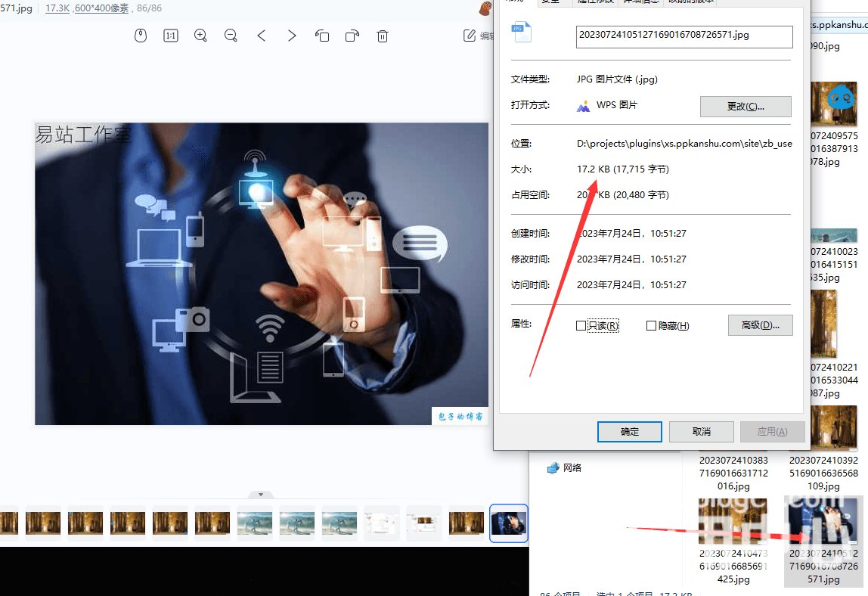
Task: Click the 修改时间 date value
Action: tap(631, 259)
